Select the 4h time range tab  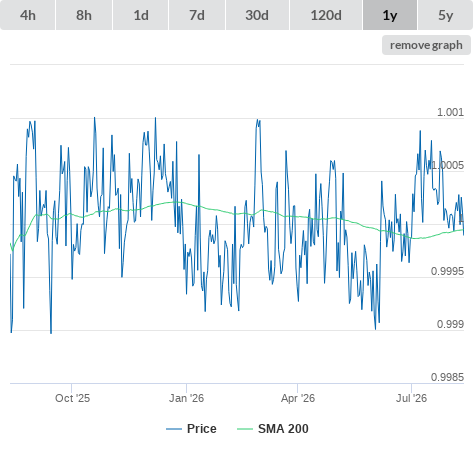(28, 15)
